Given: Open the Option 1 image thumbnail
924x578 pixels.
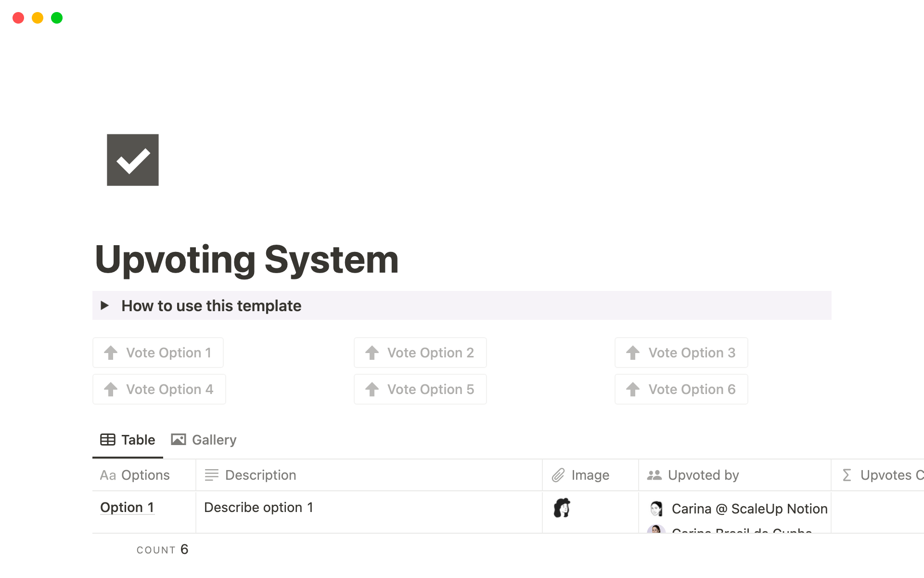Looking at the screenshot, I should click(x=562, y=508).
